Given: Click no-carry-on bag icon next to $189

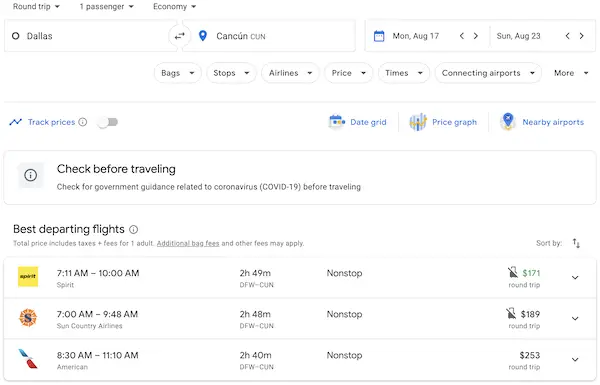Looking at the screenshot, I should point(511,313).
